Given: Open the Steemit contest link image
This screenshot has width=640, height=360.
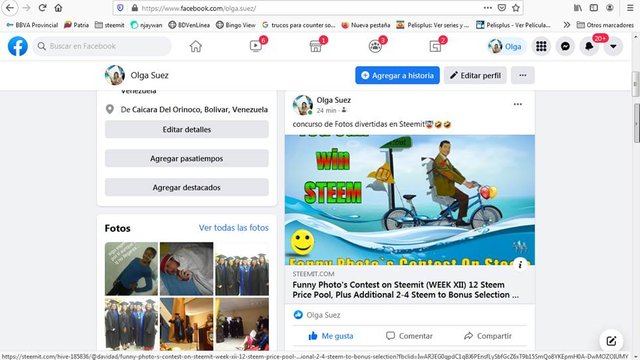Looking at the screenshot, I should [410, 200].
